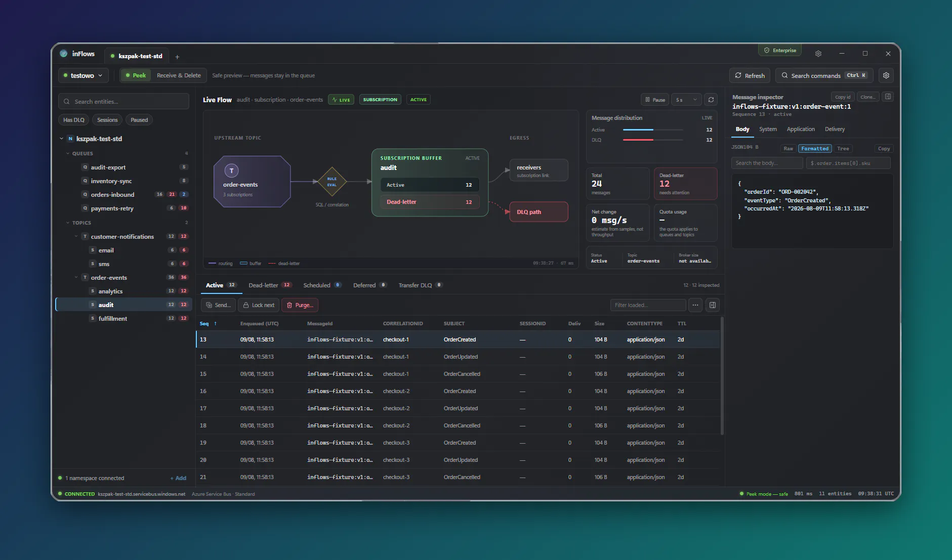This screenshot has height=560, width=952.
Task: Open the table more options ellipsis
Action: [695, 305]
